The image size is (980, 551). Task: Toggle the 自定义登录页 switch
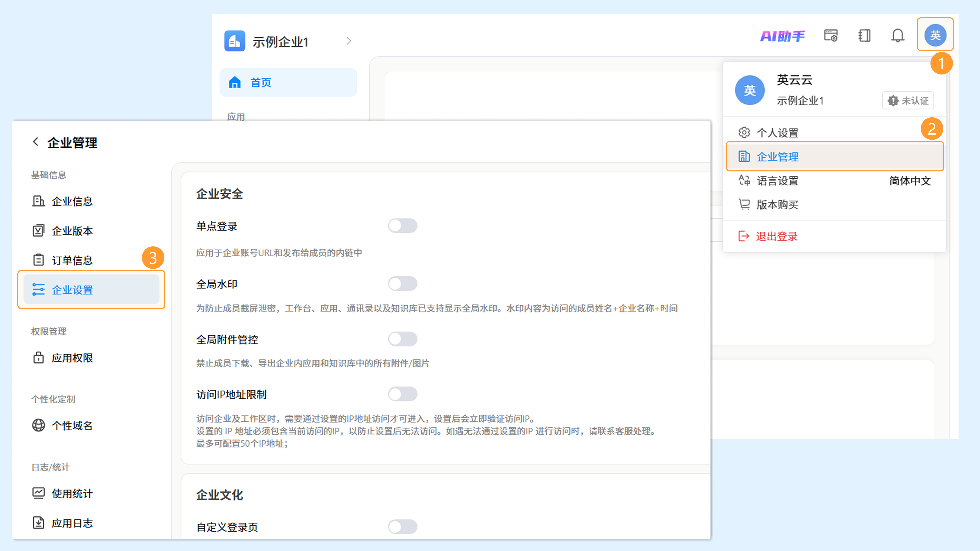click(x=402, y=527)
